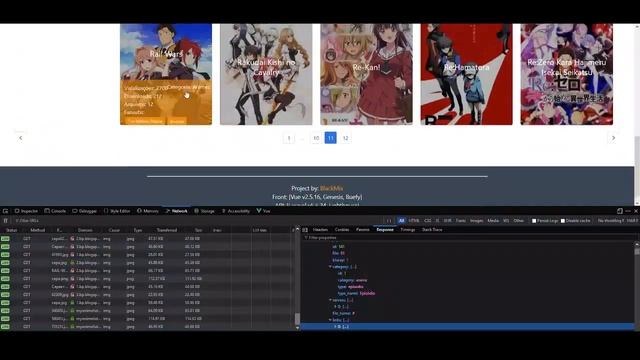Go to page 1 in pagination

(x=289, y=138)
